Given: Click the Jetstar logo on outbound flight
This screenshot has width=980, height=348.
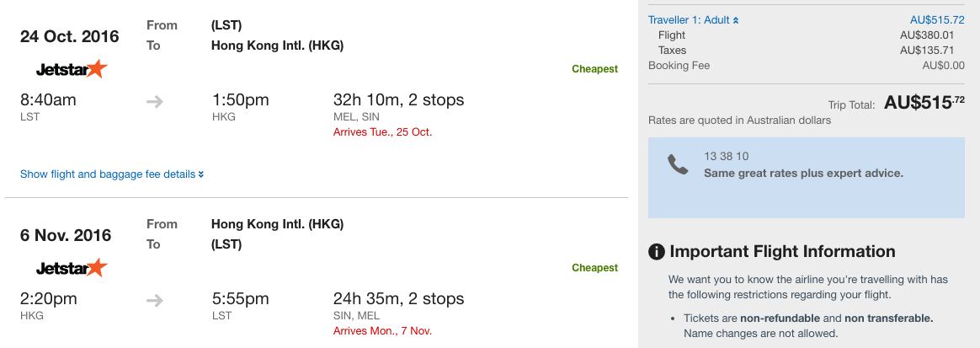Looking at the screenshot, I should [x=72, y=69].
